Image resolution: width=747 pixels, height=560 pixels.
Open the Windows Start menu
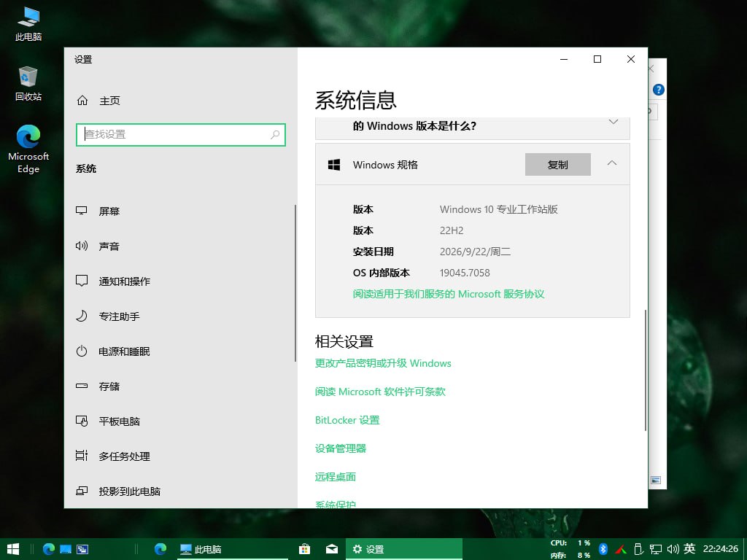point(13,549)
